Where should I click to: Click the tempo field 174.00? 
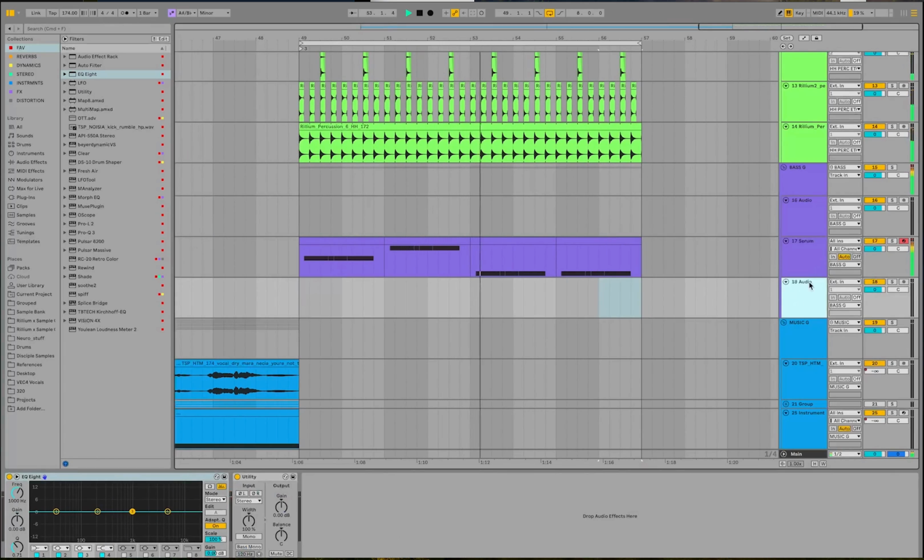(69, 13)
